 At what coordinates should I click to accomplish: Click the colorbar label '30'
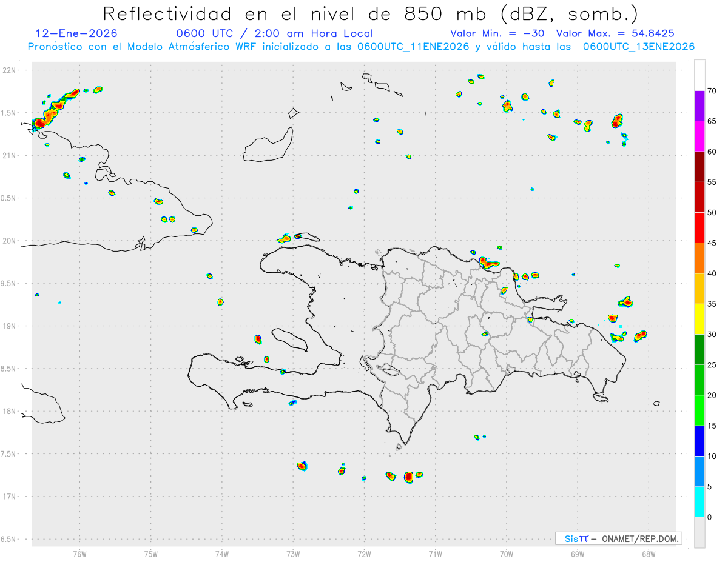pyautogui.click(x=712, y=334)
